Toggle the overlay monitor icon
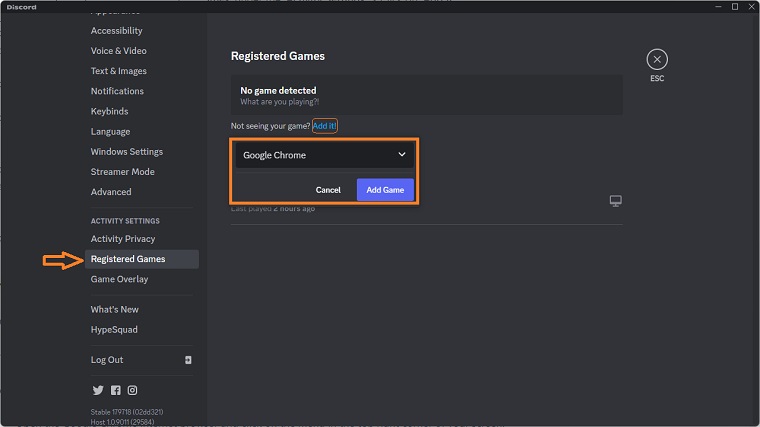This screenshot has width=760, height=427. (616, 201)
